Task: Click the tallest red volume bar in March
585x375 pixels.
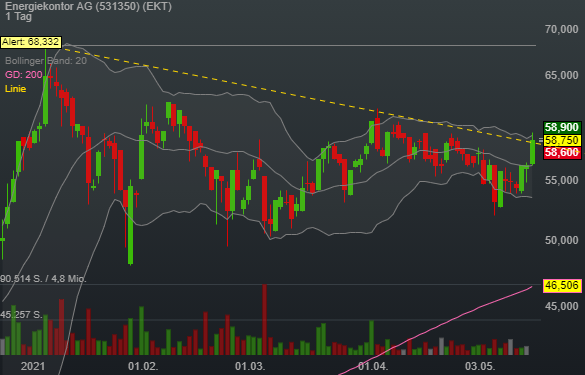Action: tap(265, 319)
